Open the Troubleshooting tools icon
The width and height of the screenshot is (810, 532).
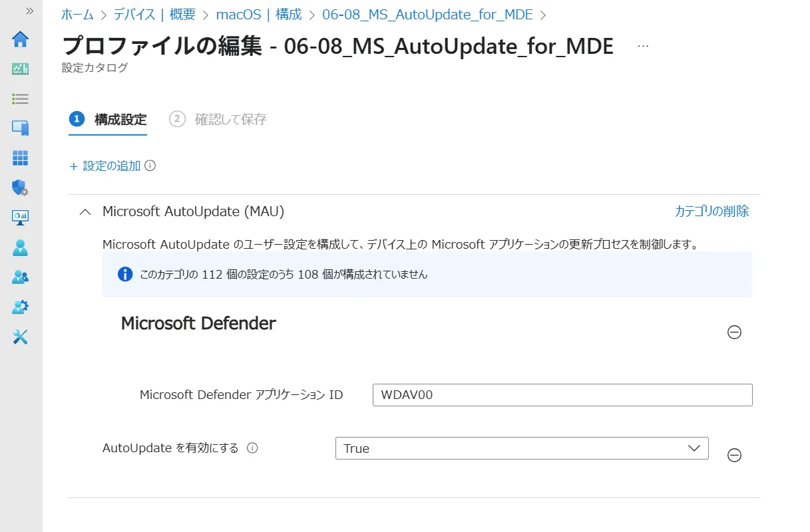[x=21, y=337]
